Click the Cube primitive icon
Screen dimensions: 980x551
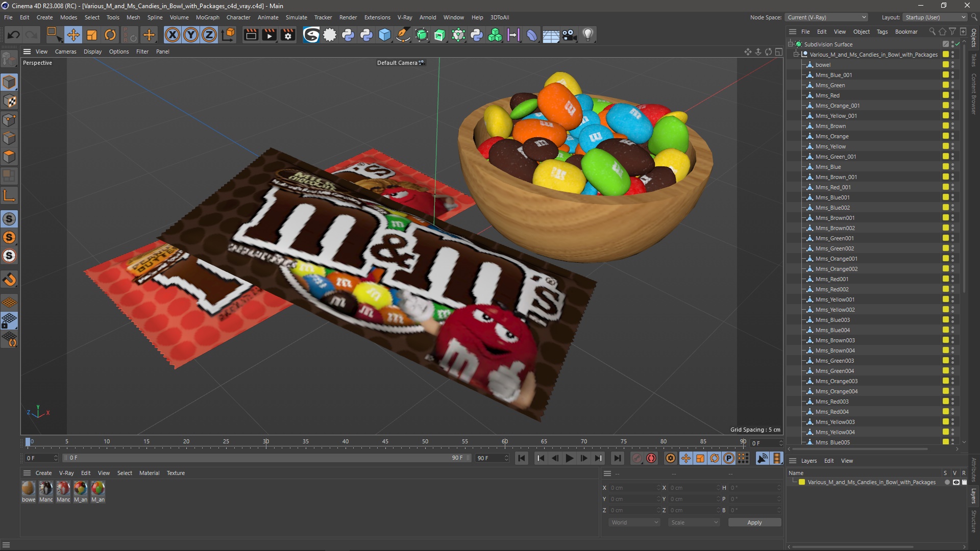pos(385,35)
